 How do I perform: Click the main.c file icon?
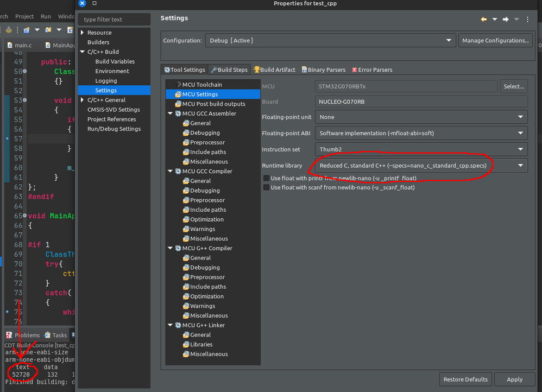coord(10,45)
